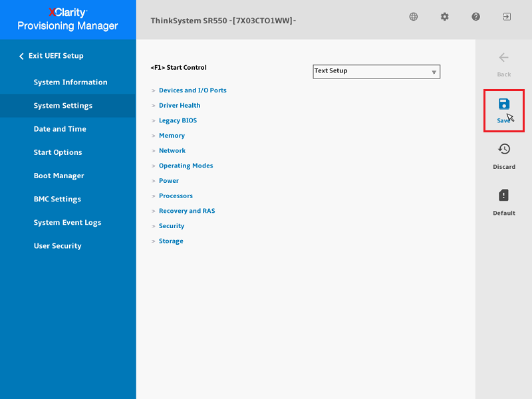Expand the arrow beside Legacy BIOS

point(154,121)
